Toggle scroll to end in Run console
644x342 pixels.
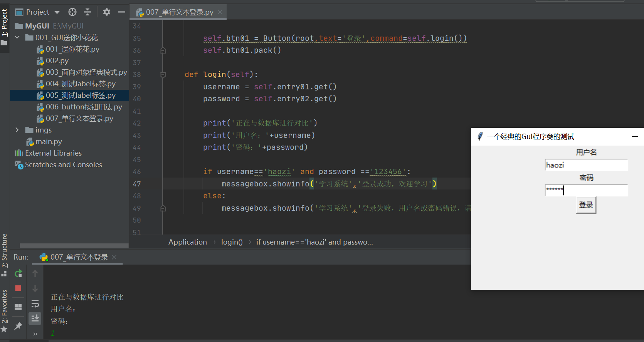(x=35, y=318)
